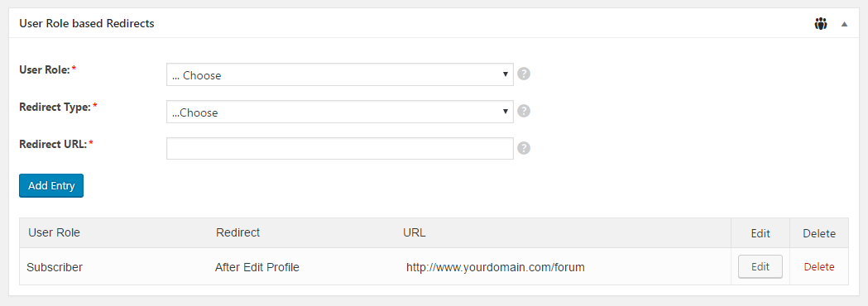Click the Add Entry button
Viewport: 868px width, 306px height.
click(51, 185)
